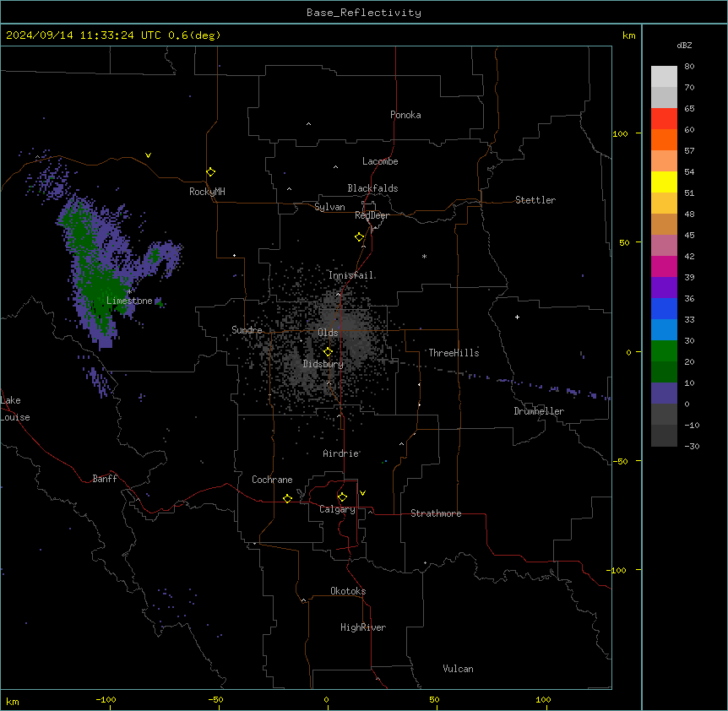This screenshot has width=728, height=711.
Task: Select the RedDeer city label
Action: pyautogui.click(x=372, y=215)
